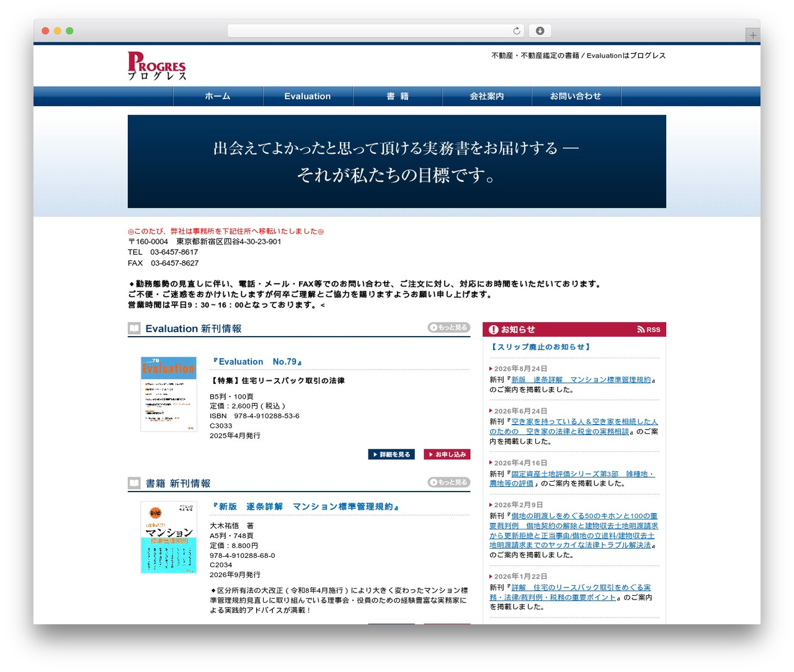The image size is (794, 672).
Task: Click the 2026年6月24日 date text
Action: (x=520, y=411)
